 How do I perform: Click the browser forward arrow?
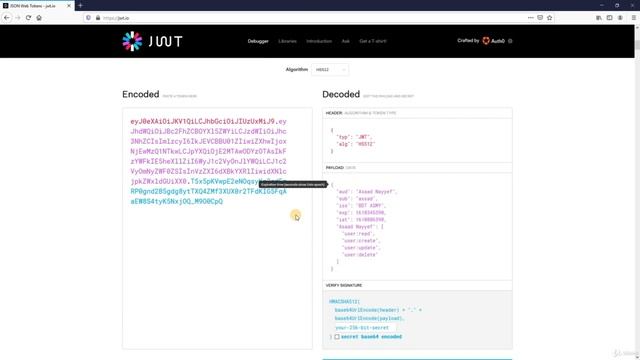click(18, 18)
